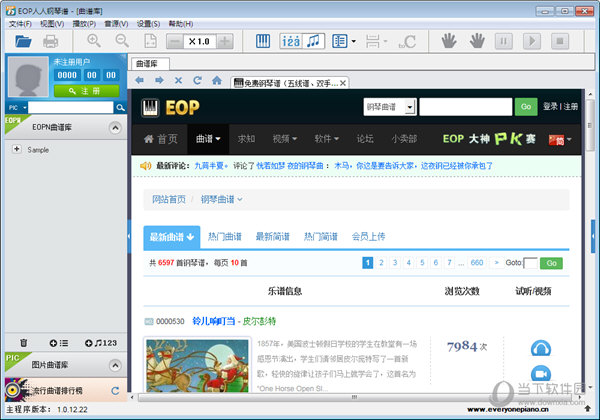Click the 登录 login link
Viewport: 600px width, 420px height.
point(550,106)
